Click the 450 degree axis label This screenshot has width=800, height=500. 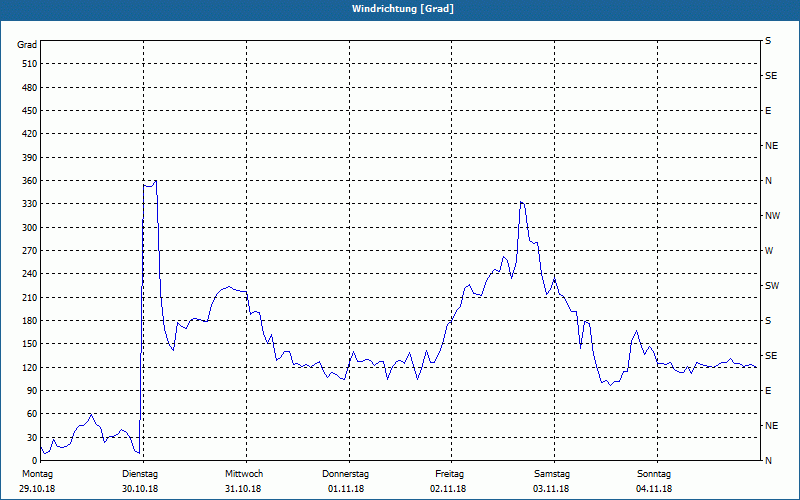(x=30, y=111)
